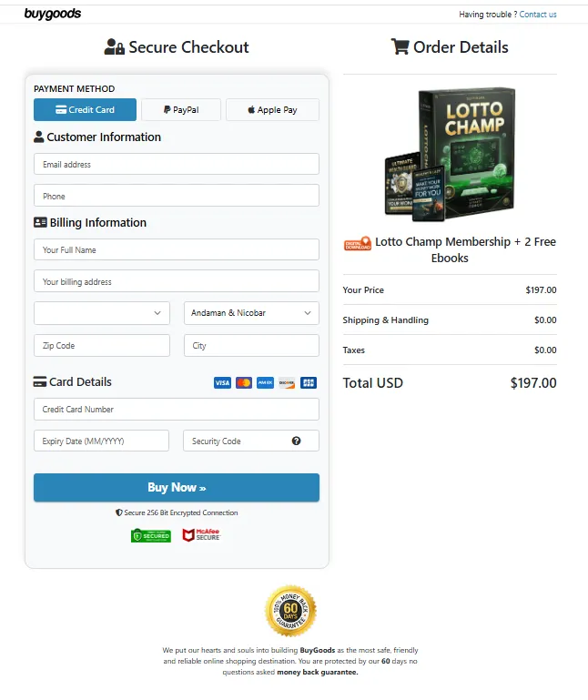The width and height of the screenshot is (588, 700).
Task: Click the Digital Download badge icon
Action: [x=358, y=243]
